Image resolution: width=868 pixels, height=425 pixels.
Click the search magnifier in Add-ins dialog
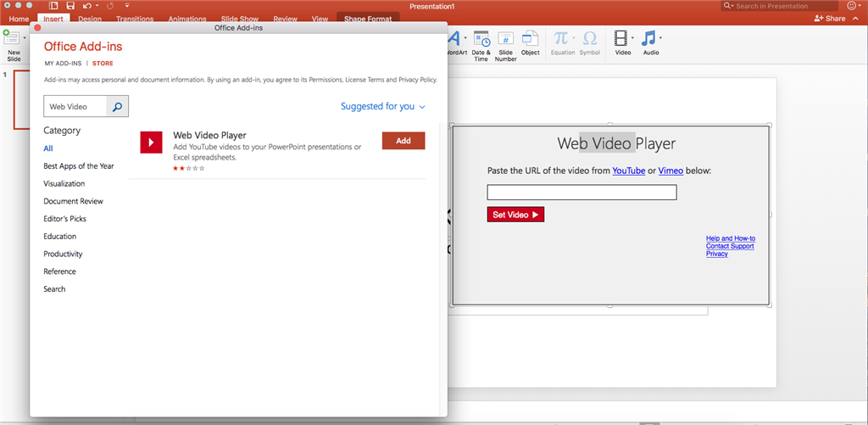(x=117, y=106)
